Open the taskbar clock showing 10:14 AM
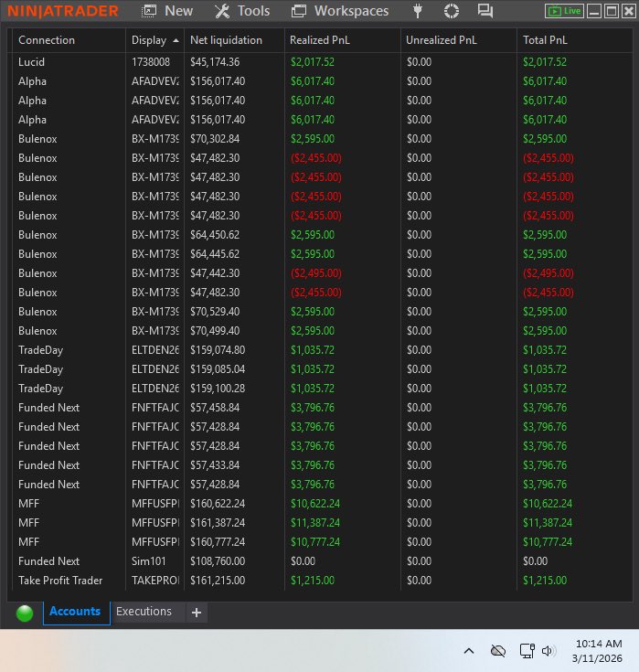 pyautogui.click(x=598, y=651)
